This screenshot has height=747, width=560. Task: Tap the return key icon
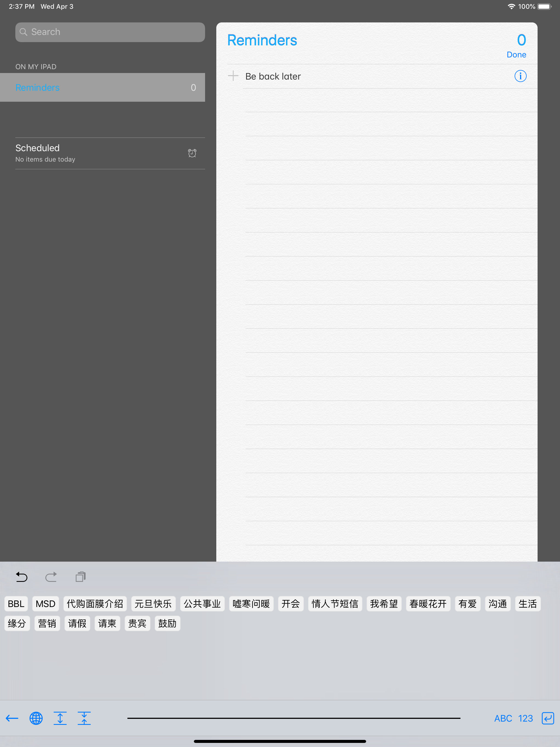[x=547, y=718]
